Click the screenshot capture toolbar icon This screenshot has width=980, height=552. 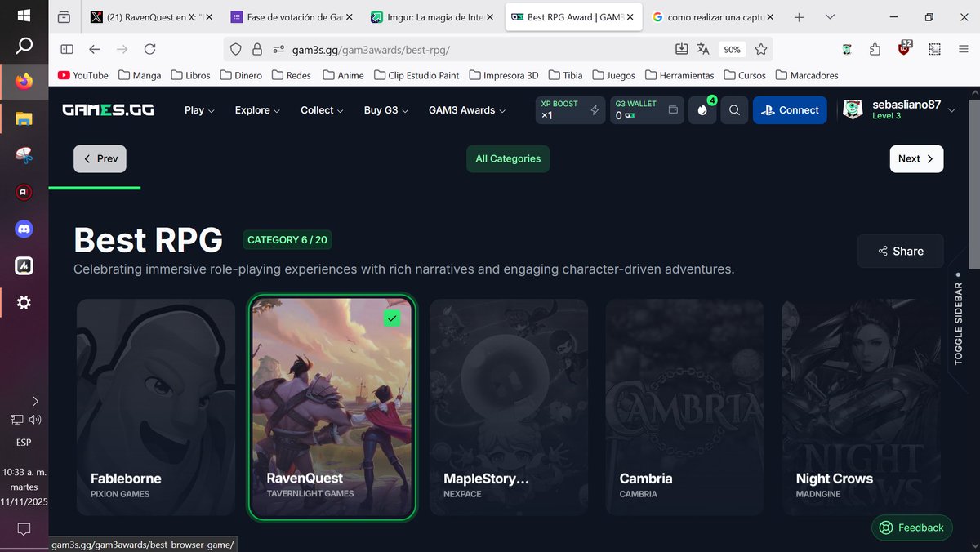click(934, 50)
